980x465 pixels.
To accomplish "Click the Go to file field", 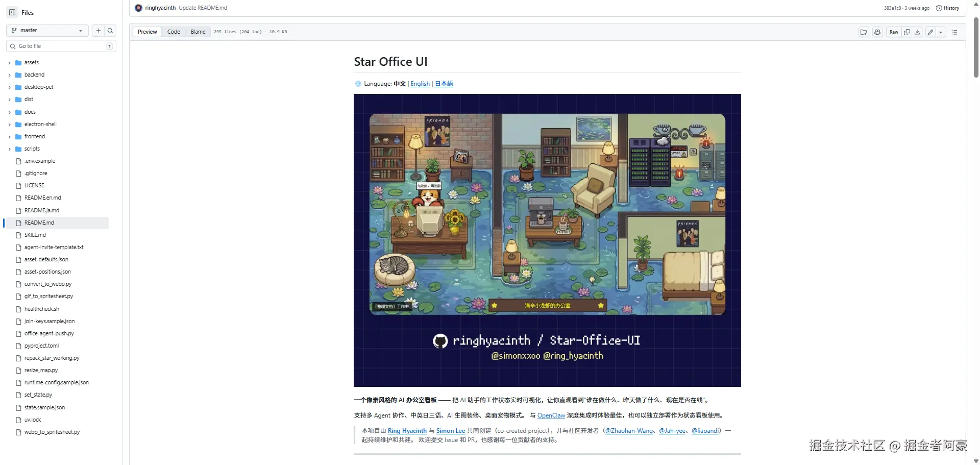I will click(x=61, y=46).
